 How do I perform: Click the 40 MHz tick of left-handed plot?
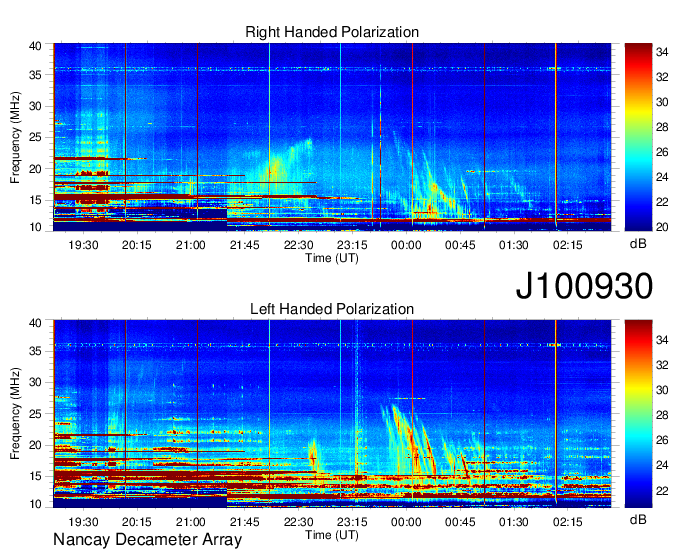point(35,323)
